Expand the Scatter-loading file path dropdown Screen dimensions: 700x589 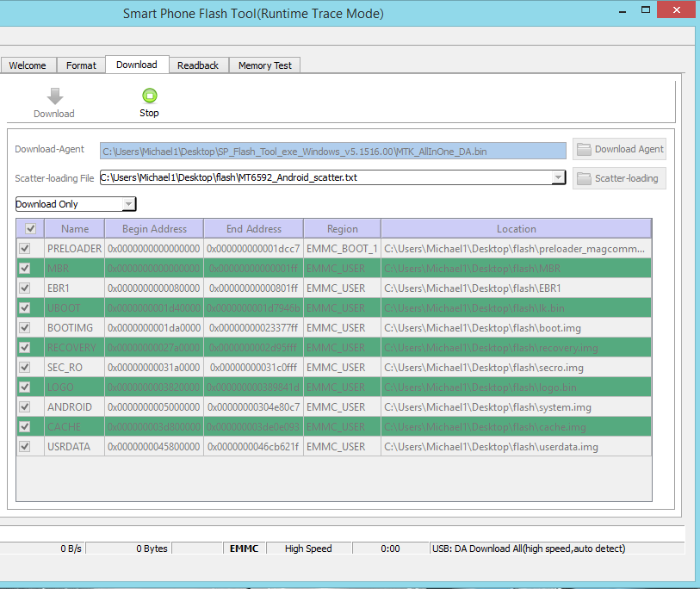click(x=558, y=177)
